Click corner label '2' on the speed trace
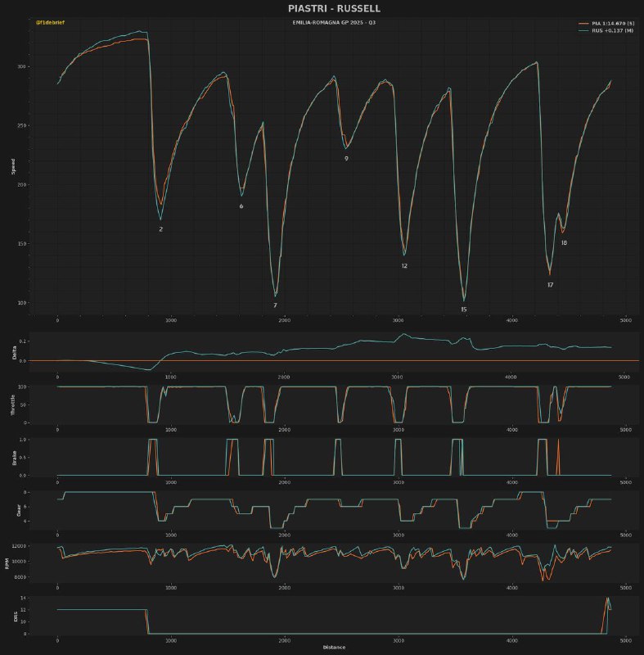This screenshot has width=644, height=655. click(x=161, y=229)
